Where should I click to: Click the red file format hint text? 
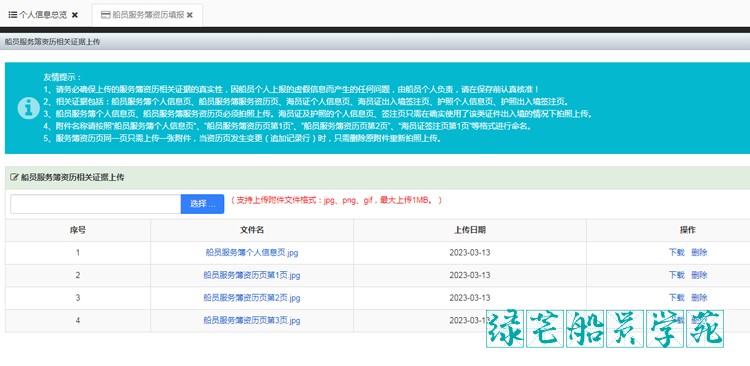click(x=336, y=200)
